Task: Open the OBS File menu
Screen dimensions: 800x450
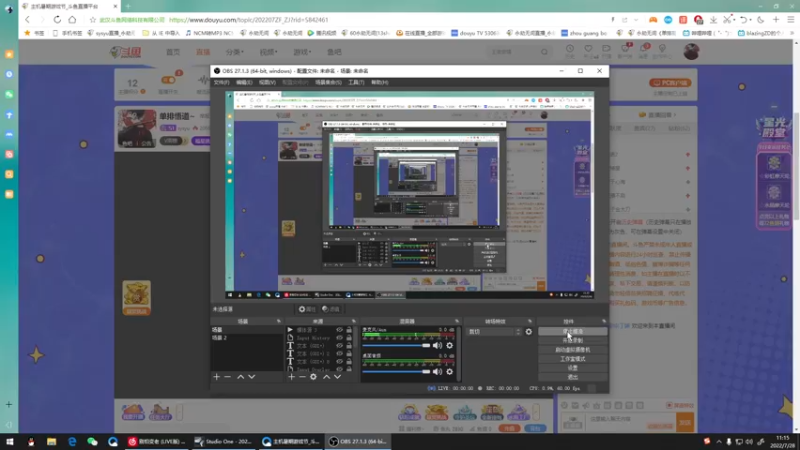Action: coord(221,82)
